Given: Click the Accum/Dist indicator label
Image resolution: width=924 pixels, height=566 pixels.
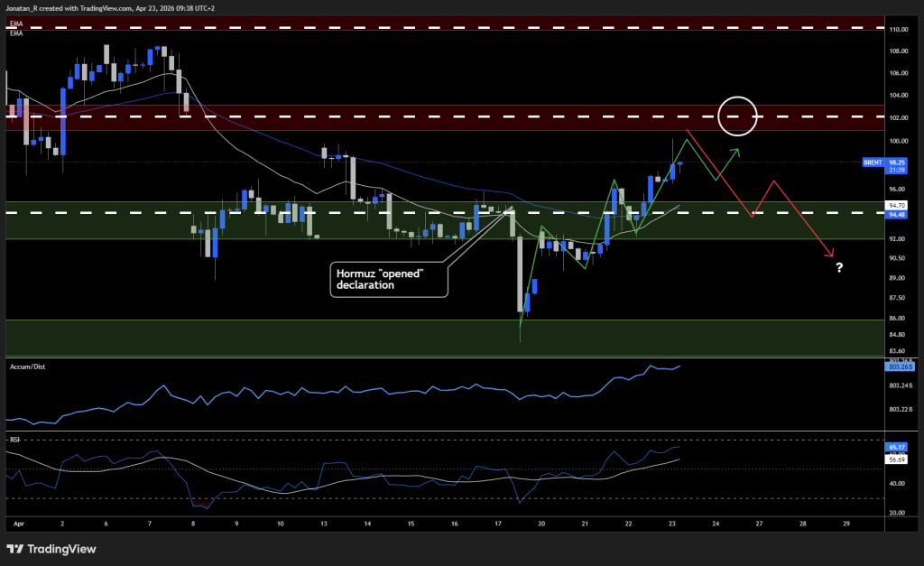Looking at the screenshot, I should 26,367.
